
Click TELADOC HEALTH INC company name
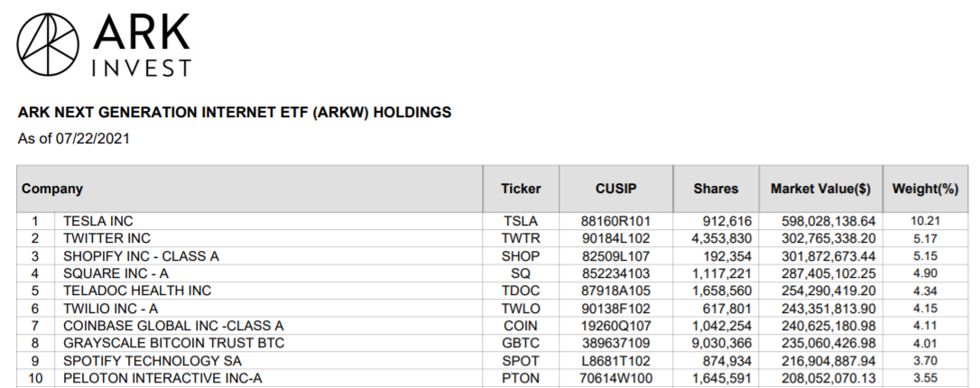(x=136, y=291)
